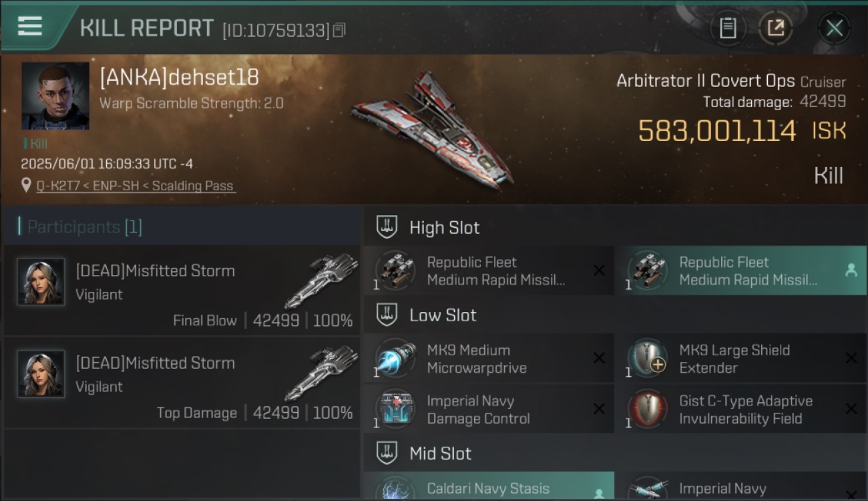Collapse the Mid Slot section
The width and height of the screenshot is (868, 501).
point(387,453)
